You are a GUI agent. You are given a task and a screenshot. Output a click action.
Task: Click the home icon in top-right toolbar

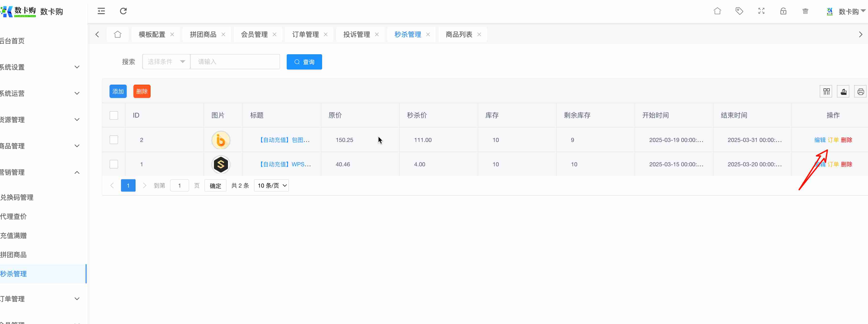(x=717, y=11)
